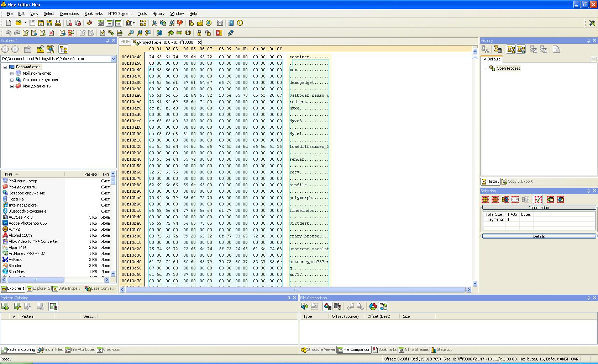Click the locked padlock icon in toolbar
The width and height of the screenshot is (598, 364).
199,33
